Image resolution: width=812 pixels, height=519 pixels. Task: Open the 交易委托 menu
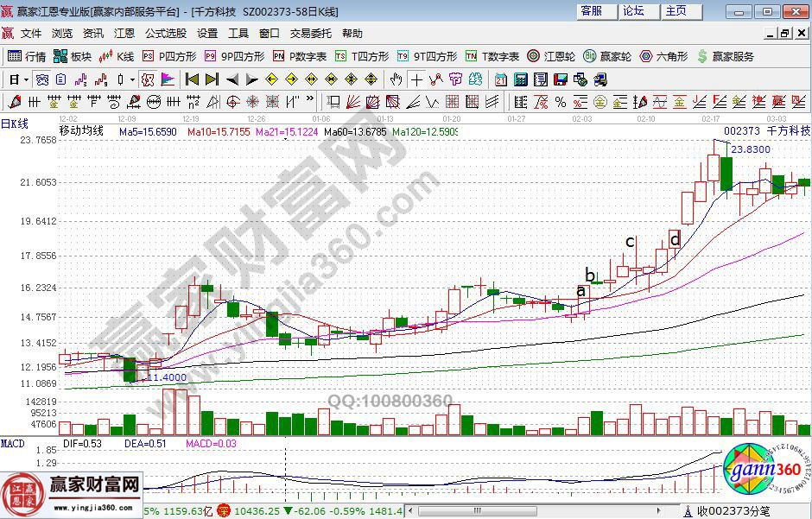tap(310, 34)
